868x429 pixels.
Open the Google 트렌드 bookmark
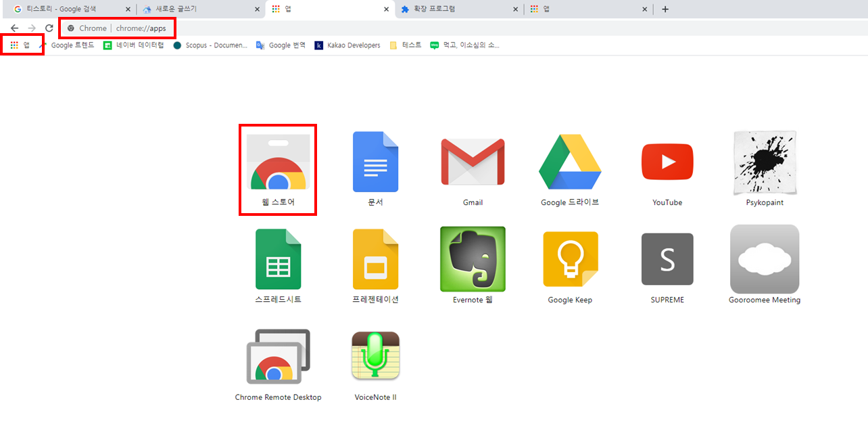tap(67, 45)
